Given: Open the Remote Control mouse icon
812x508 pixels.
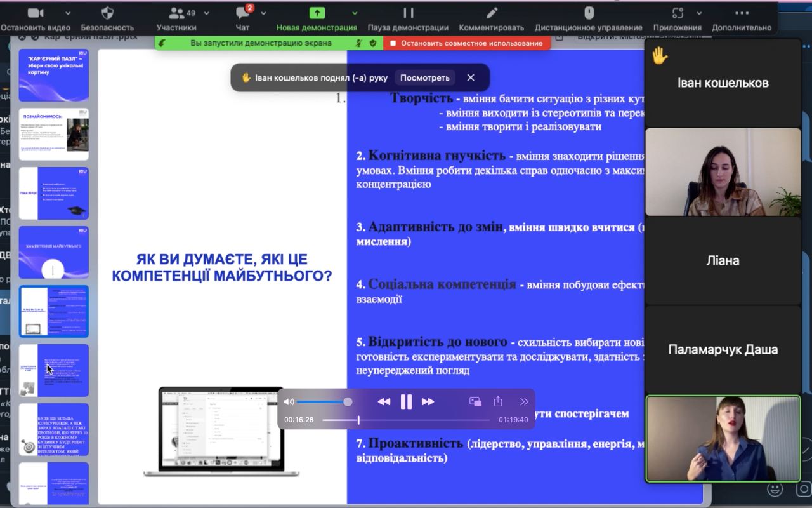Looking at the screenshot, I should 588,13.
